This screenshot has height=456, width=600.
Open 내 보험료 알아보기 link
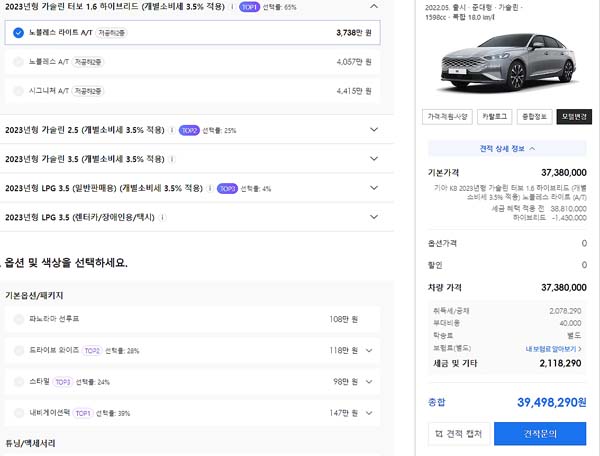[x=553, y=349]
